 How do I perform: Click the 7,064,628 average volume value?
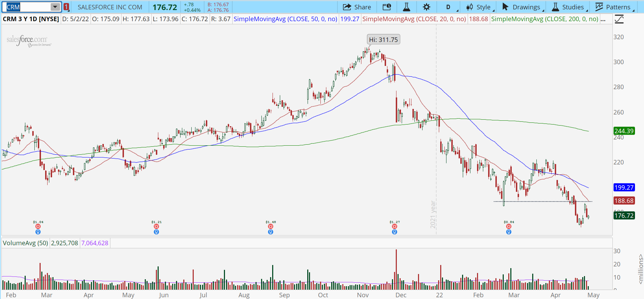(x=95, y=243)
